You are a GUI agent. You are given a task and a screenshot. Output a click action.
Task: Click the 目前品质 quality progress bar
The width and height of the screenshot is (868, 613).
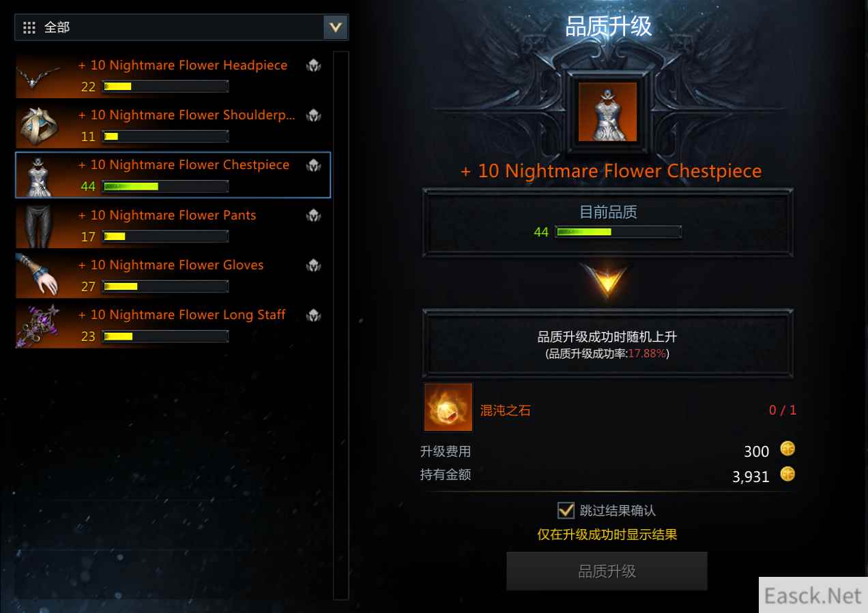[618, 232]
